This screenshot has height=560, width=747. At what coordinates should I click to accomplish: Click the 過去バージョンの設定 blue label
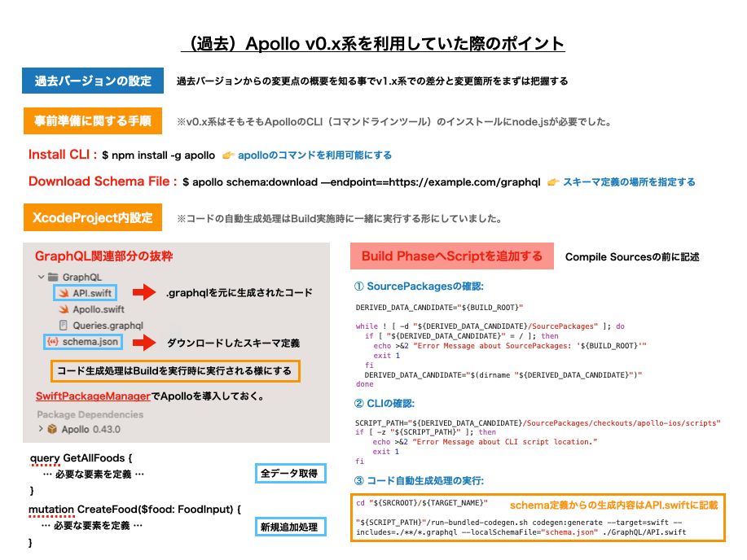click(x=93, y=81)
